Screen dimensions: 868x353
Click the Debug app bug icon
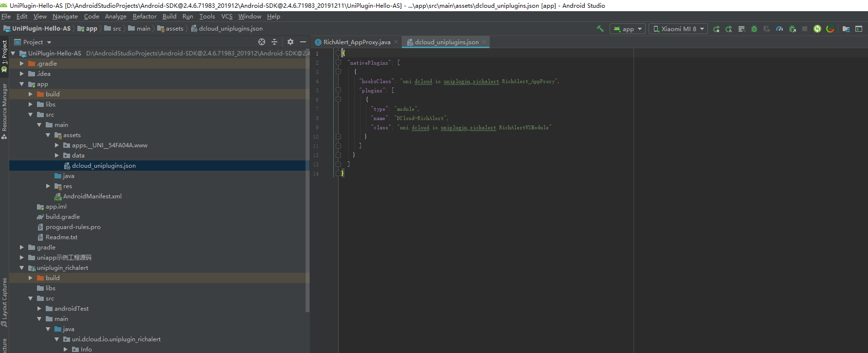coord(754,29)
